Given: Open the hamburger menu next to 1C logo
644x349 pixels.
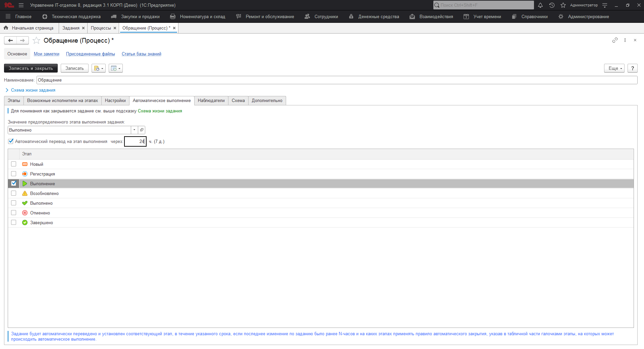Looking at the screenshot, I should (x=21, y=5).
